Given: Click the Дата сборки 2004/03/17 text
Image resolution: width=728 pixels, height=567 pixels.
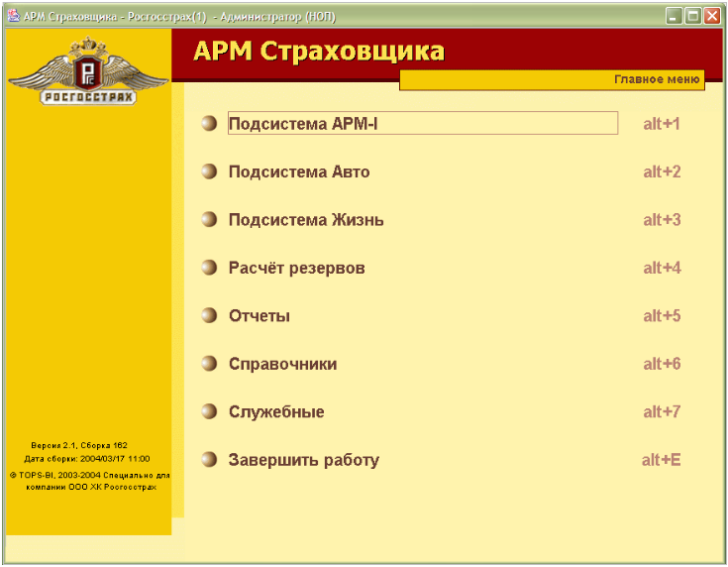Looking at the screenshot, I should [87, 459].
